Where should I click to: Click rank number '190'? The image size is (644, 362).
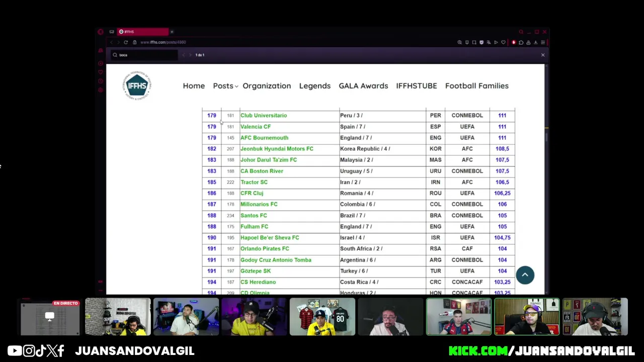click(x=211, y=237)
